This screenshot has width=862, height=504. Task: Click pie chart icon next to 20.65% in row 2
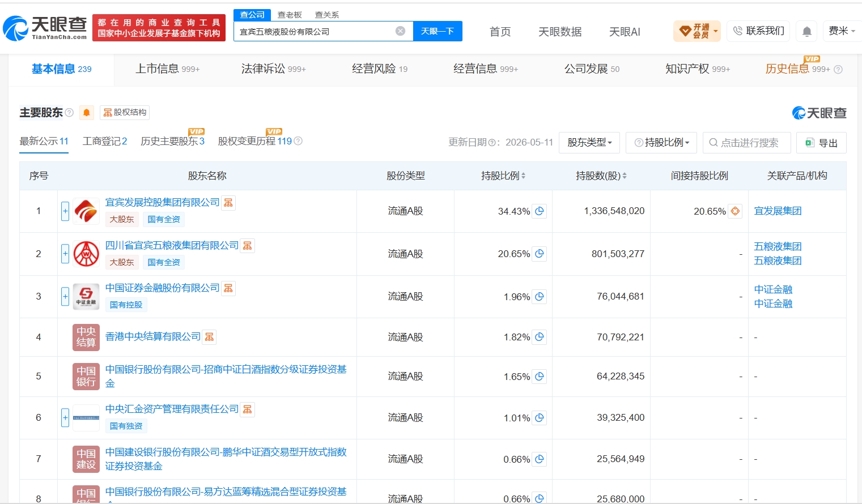click(x=540, y=254)
